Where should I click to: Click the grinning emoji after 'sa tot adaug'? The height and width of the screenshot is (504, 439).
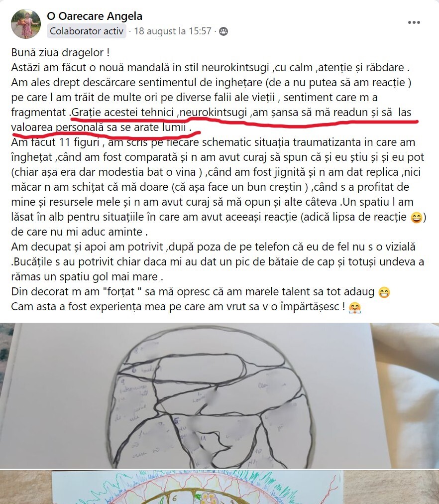point(384,292)
